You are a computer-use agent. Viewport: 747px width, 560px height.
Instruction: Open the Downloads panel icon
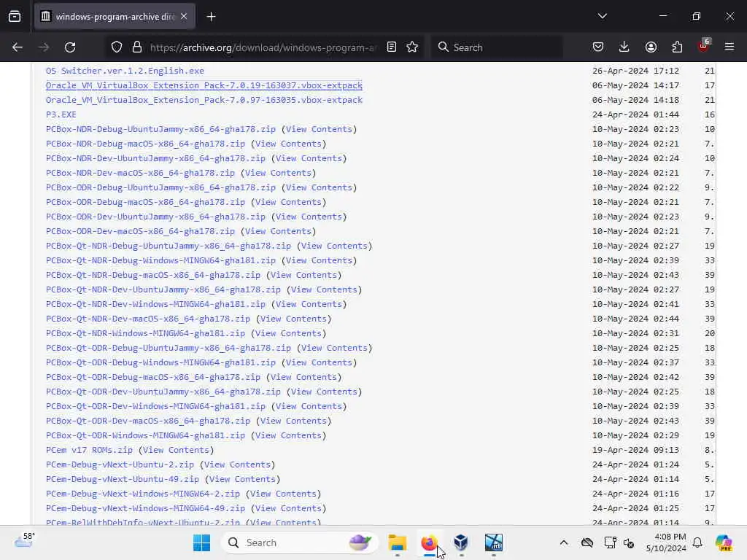click(x=624, y=47)
